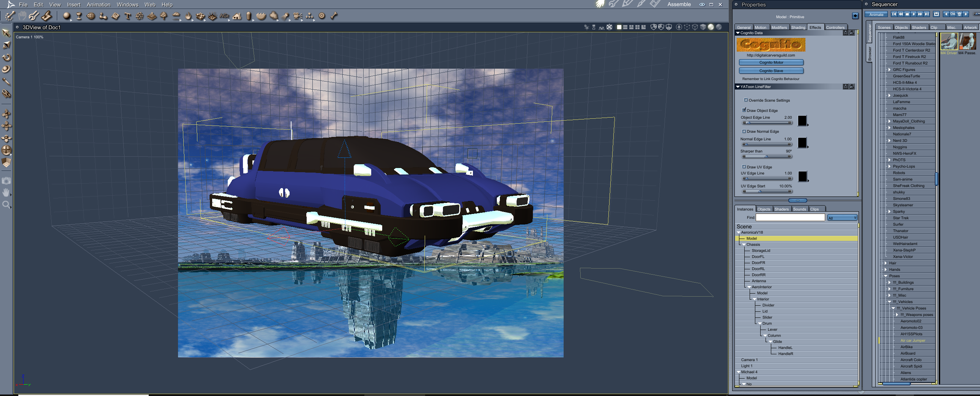Click the UV Edge Start slider
The width and height of the screenshot is (980, 396).
pyautogui.click(x=767, y=191)
